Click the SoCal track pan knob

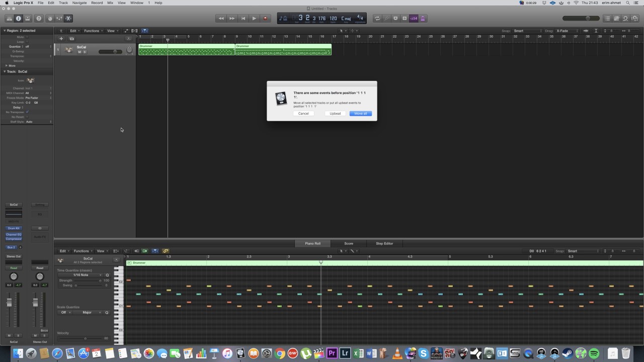129,49
